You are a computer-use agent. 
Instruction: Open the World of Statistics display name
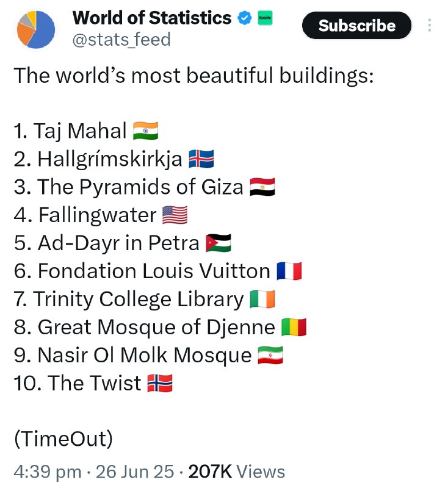pos(152,18)
